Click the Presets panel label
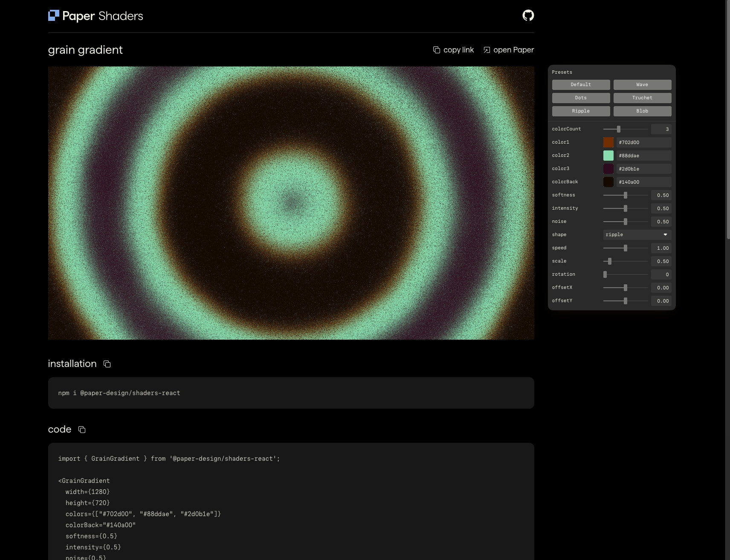 pyautogui.click(x=562, y=72)
